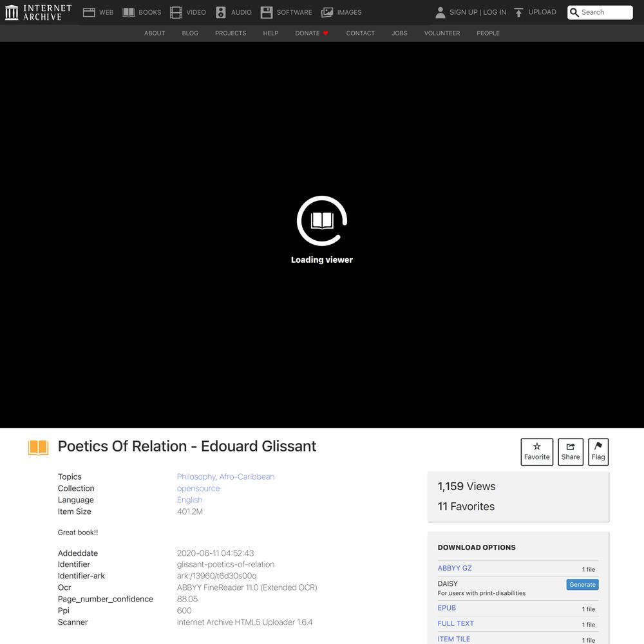The height and width of the screenshot is (644, 644).
Task: Open the Help menu item
Action: pos(270,33)
